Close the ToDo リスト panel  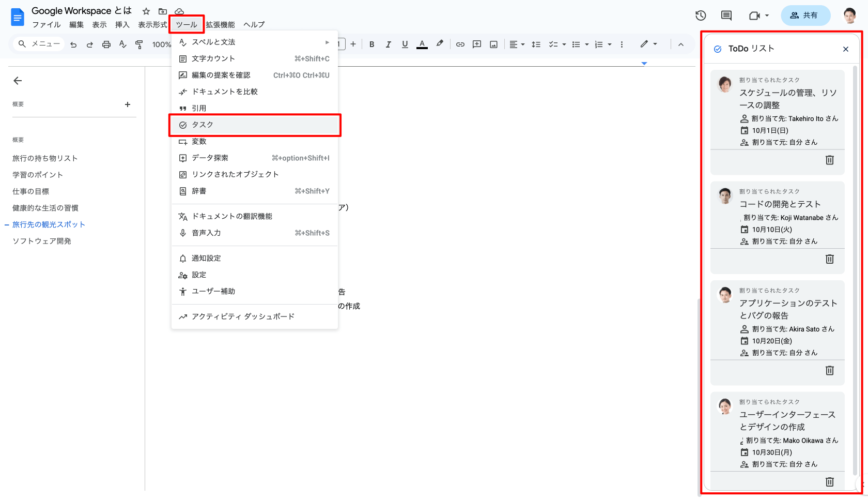(x=846, y=49)
